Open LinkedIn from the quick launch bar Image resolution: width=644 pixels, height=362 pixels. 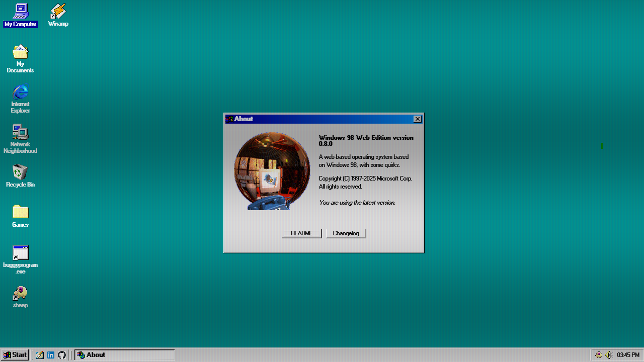50,354
